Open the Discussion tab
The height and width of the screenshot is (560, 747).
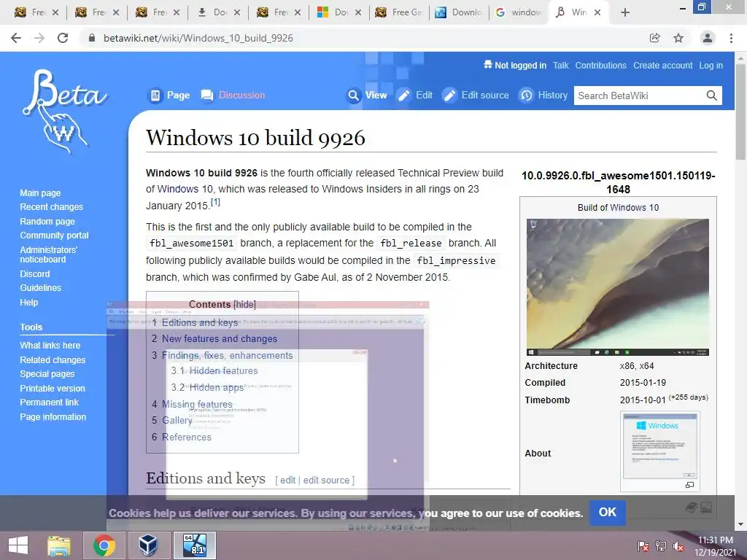[233, 96]
